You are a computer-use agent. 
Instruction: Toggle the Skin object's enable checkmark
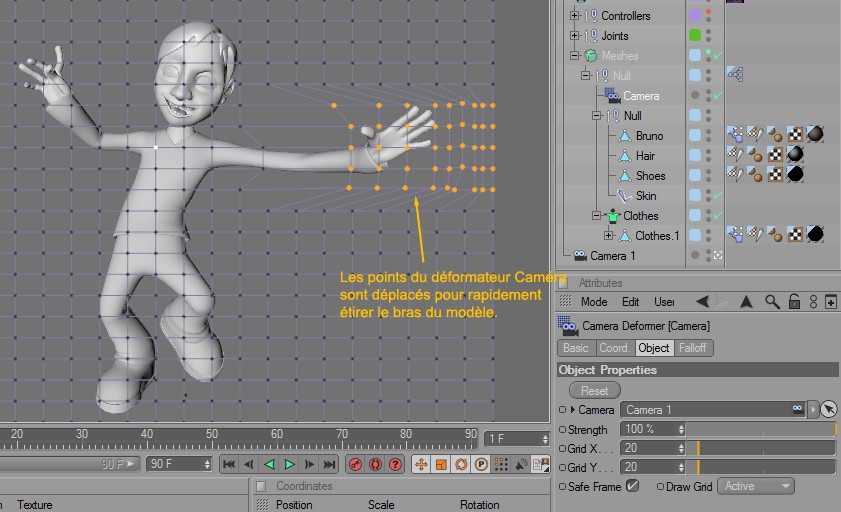[x=718, y=195]
